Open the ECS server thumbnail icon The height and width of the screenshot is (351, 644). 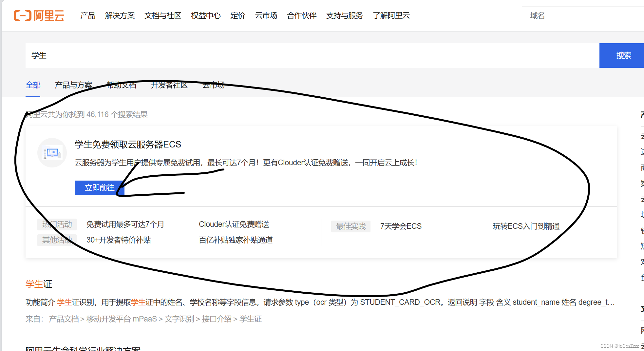[x=52, y=153]
